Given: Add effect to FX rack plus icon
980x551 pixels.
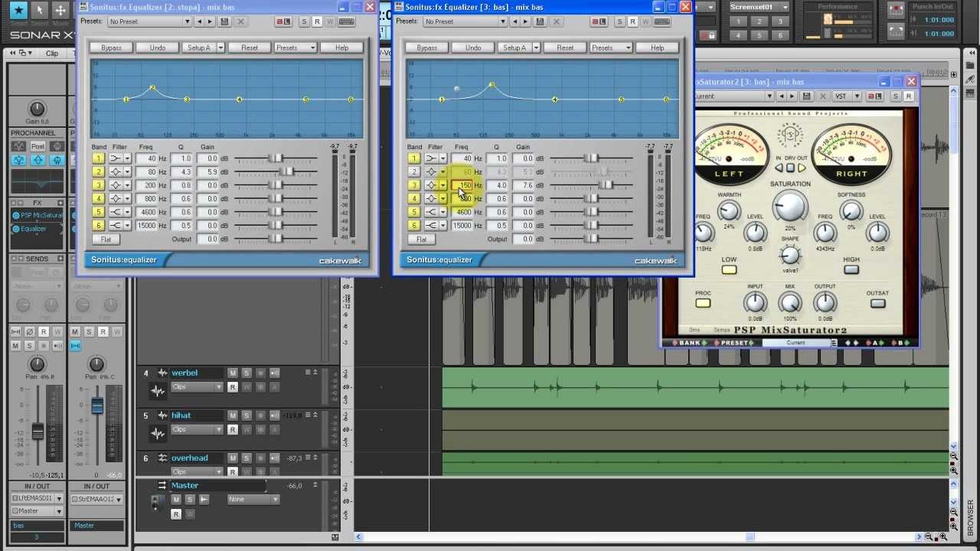Looking at the screenshot, I should click(x=60, y=203).
